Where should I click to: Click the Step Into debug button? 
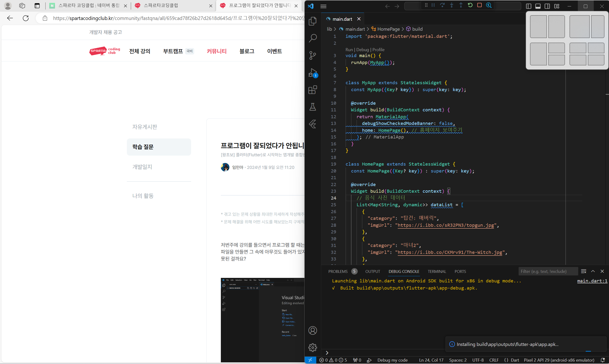(x=451, y=5)
